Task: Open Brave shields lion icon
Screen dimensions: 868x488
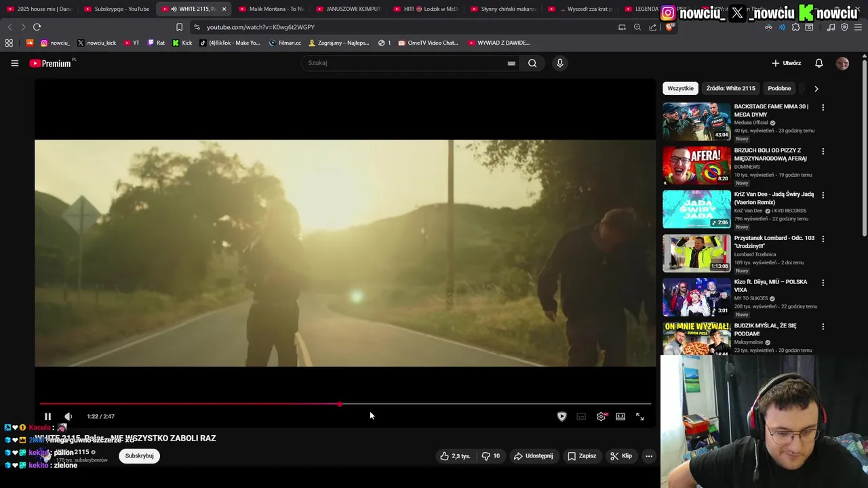Action: 669,27
